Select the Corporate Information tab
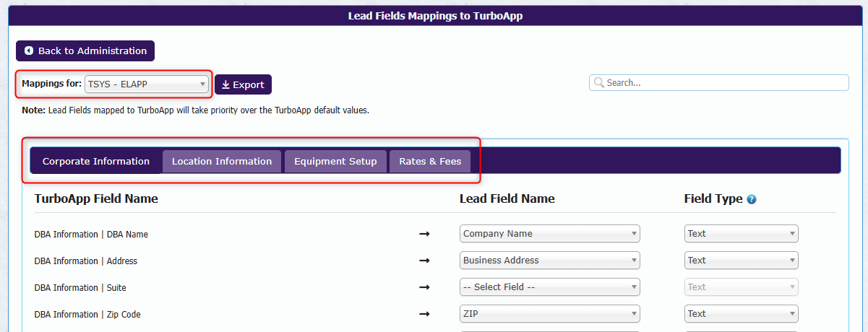The width and height of the screenshot is (868, 332). point(96,162)
